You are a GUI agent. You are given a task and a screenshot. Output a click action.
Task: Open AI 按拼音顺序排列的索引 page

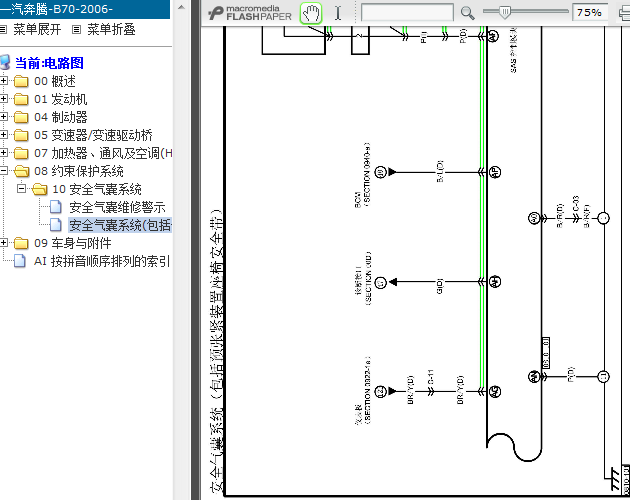coord(102,261)
